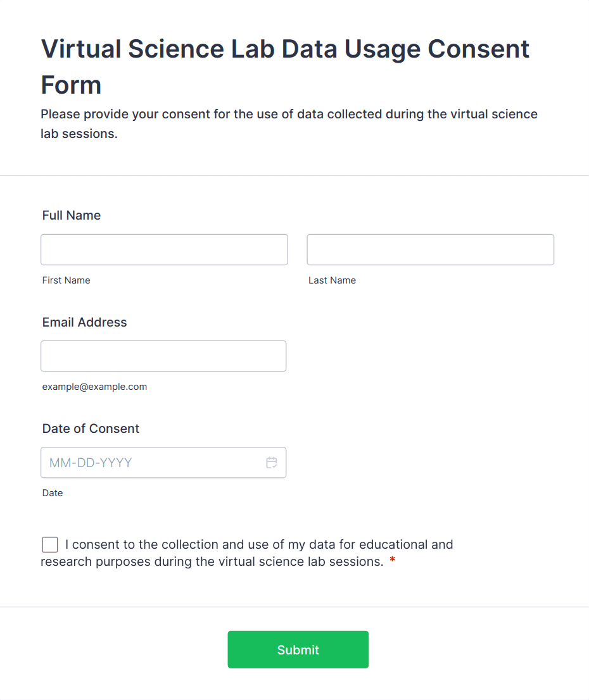Click the Last Name sublabel

tap(332, 280)
